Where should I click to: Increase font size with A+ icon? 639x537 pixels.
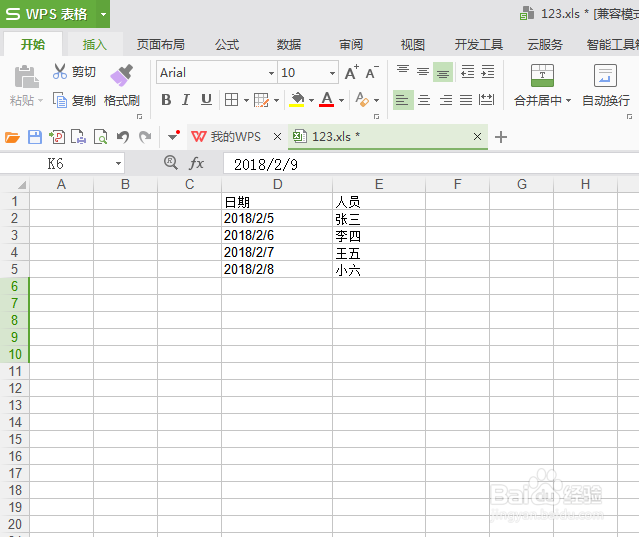tap(352, 73)
